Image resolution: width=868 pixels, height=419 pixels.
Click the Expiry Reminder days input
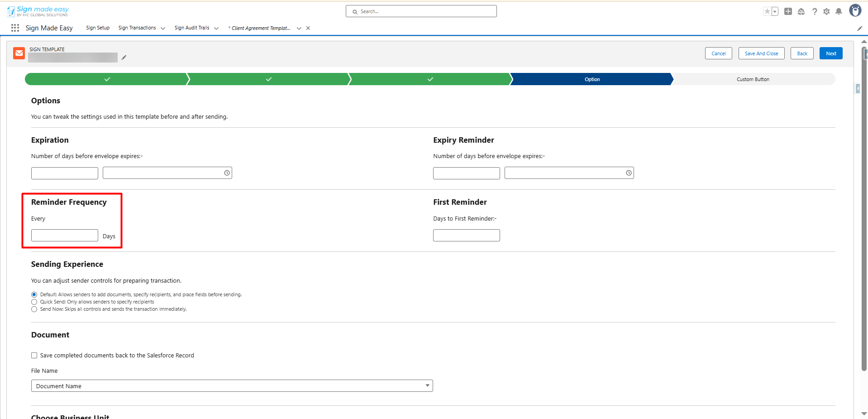click(x=467, y=173)
